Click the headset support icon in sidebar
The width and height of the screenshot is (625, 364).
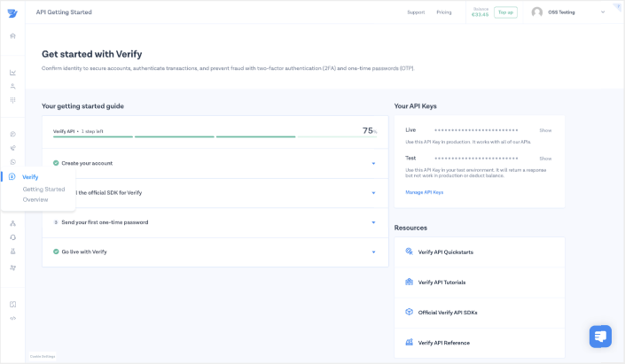pyautogui.click(x=12, y=237)
